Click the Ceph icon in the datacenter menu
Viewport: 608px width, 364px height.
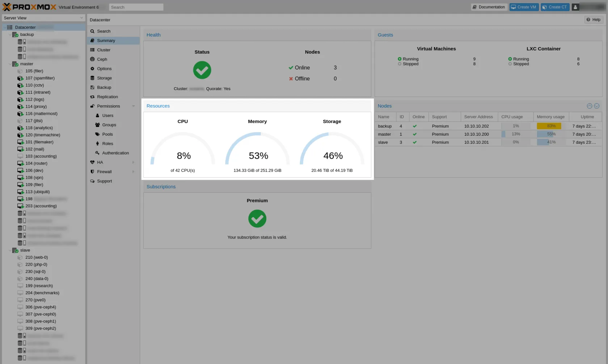[92, 59]
